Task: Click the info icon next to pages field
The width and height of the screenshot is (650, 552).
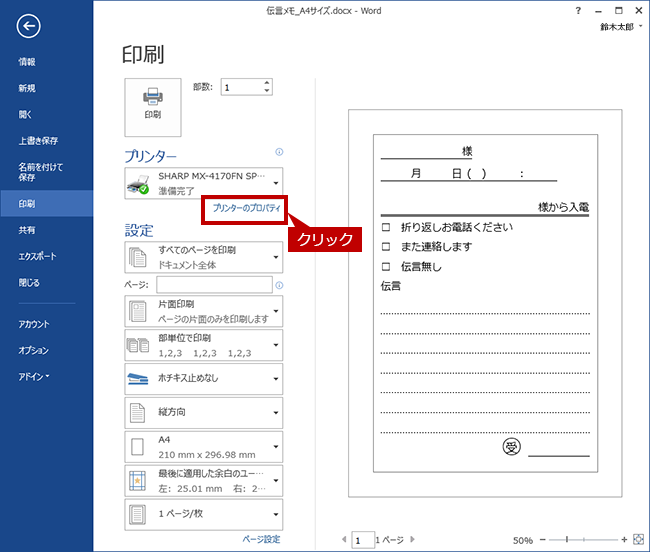Action: pyautogui.click(x=279, y=285)
